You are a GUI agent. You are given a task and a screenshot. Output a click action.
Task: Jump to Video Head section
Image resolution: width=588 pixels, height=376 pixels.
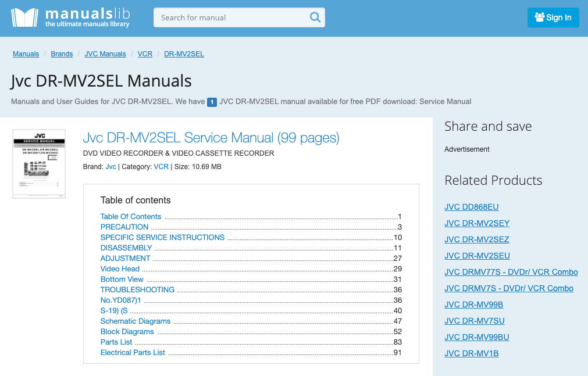120,269
